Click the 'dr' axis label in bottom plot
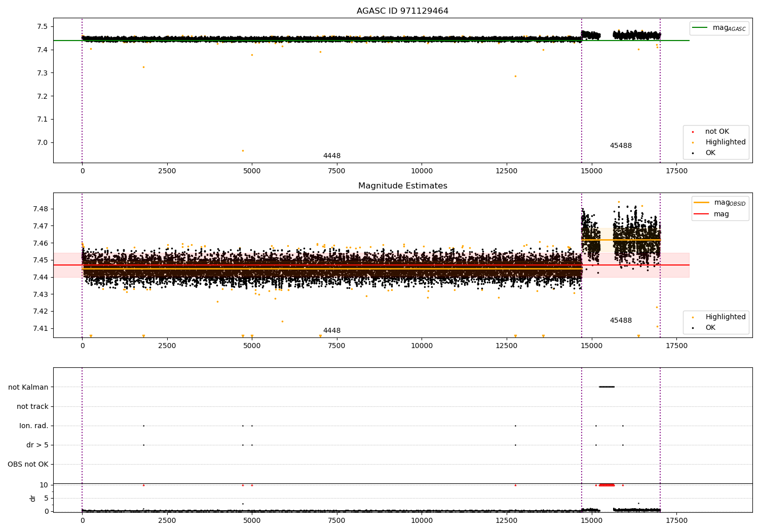 [x=33, y=498]
